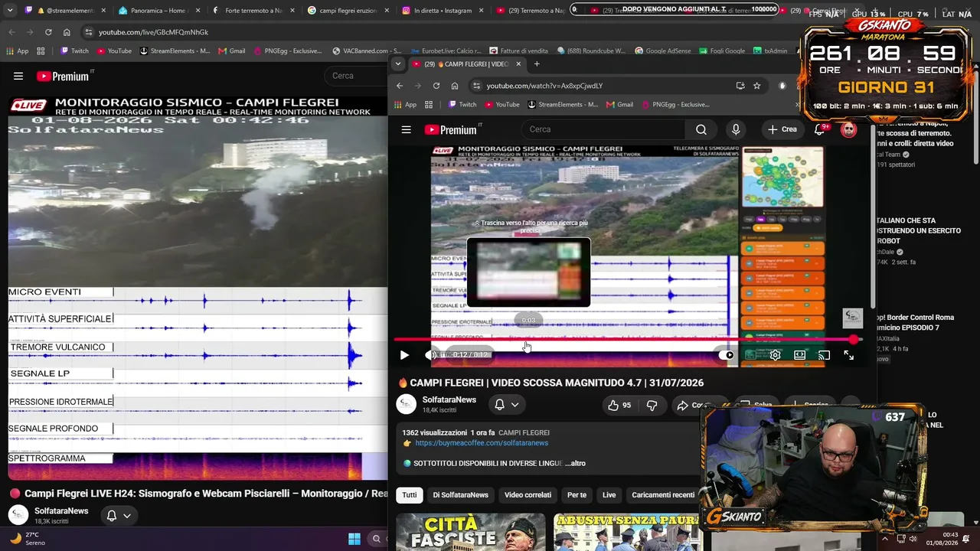
Task: Show hidden system tray icons
Action: click(x=885, y=539)
